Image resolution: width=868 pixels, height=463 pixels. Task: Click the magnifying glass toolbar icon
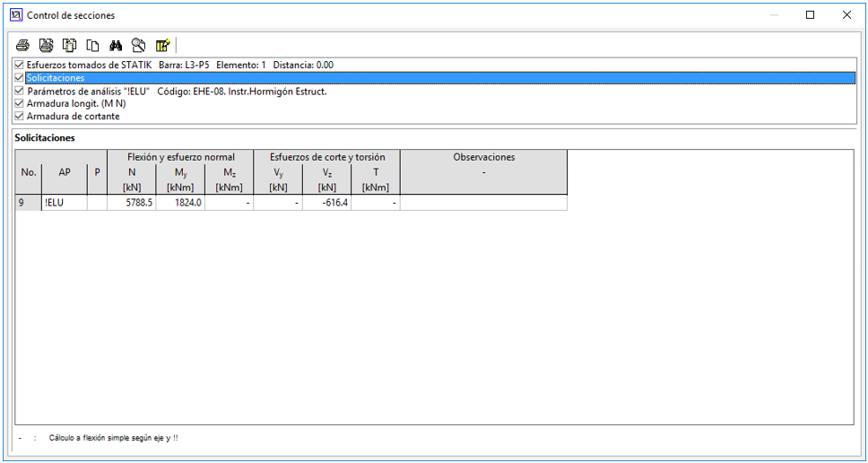click(138, 45)
